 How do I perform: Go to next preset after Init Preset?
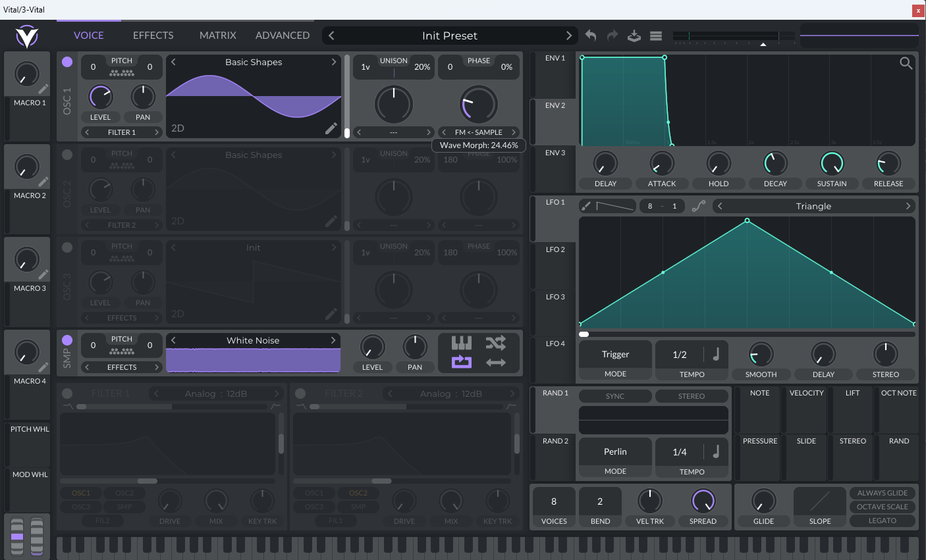click(x=569, y=36)
